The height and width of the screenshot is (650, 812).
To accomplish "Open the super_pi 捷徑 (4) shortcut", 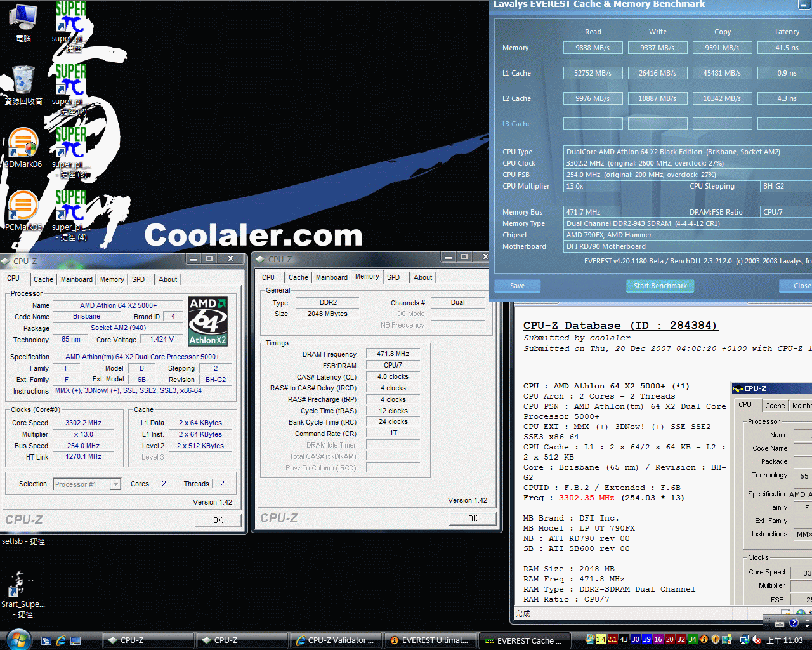I will coord(70,215).
